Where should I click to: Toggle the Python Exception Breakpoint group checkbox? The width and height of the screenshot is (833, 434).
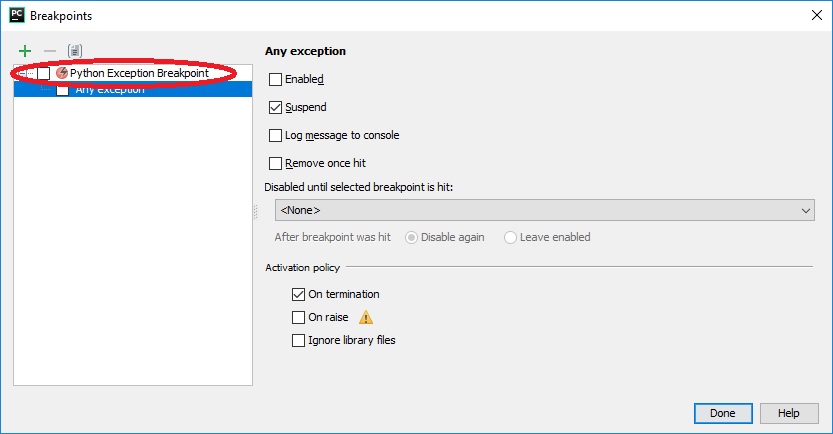(44, 74)
